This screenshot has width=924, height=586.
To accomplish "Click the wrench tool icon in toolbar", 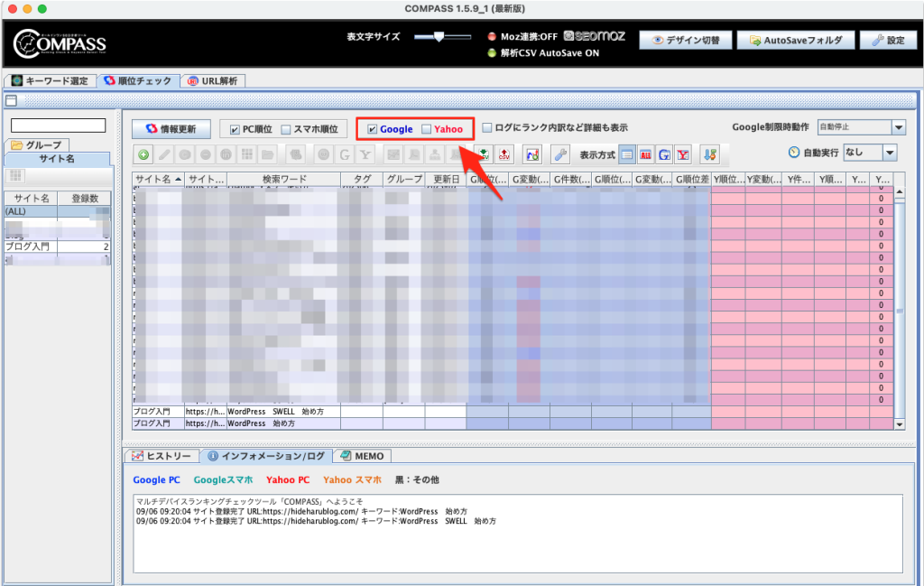I will pos(560,154).
